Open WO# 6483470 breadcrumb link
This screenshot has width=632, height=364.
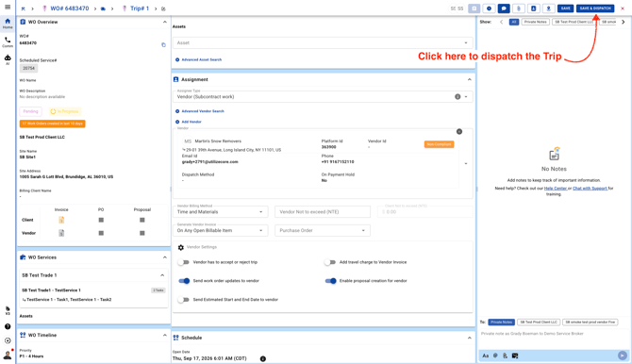pos(69,8)
